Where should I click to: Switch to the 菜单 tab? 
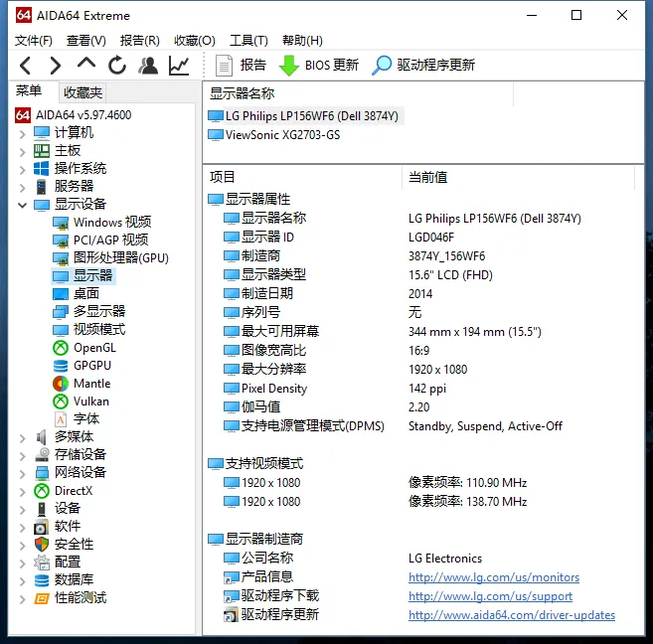click(x=29, y=90)
